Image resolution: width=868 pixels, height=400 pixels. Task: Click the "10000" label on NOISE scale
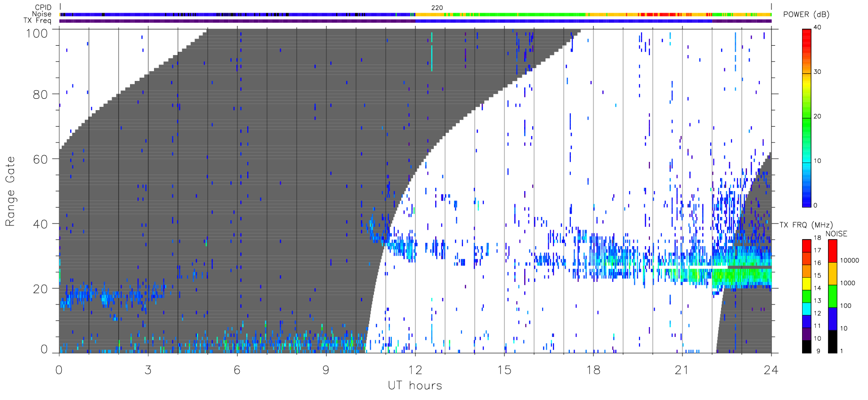click(850, 260)
